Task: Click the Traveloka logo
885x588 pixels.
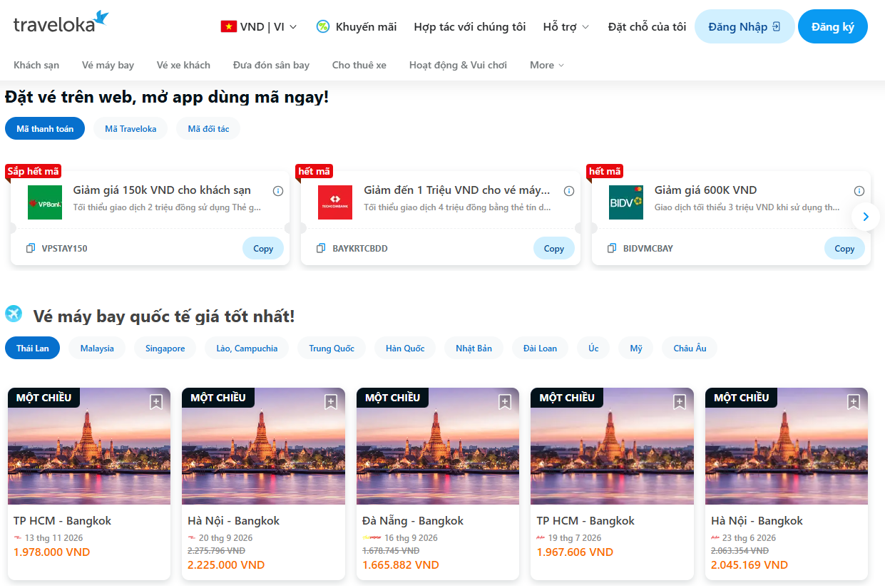Action: tap(61, 23)
